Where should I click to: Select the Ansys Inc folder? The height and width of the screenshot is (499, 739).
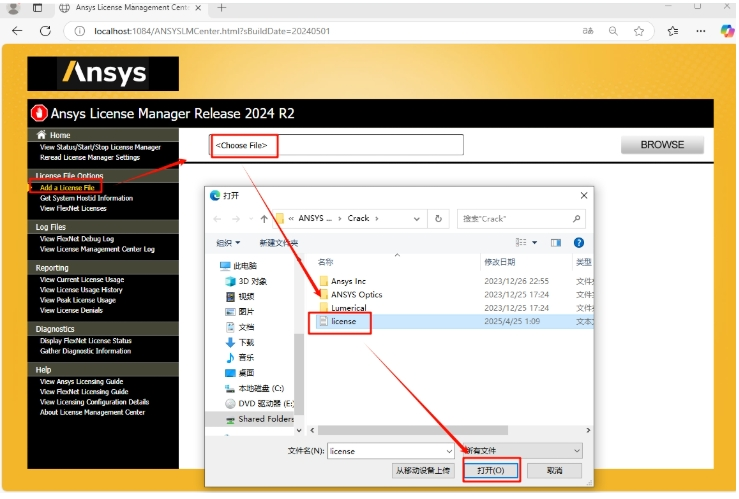coord(343,281)
